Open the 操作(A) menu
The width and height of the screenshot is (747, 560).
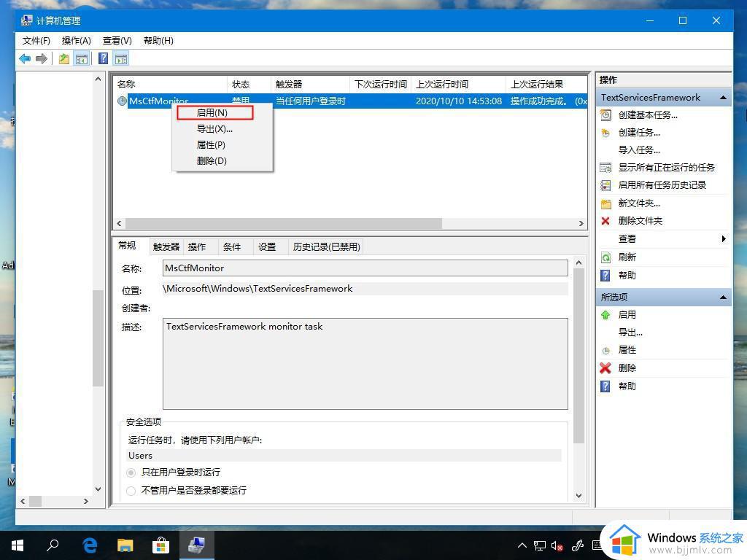click(x=76, y=41)
